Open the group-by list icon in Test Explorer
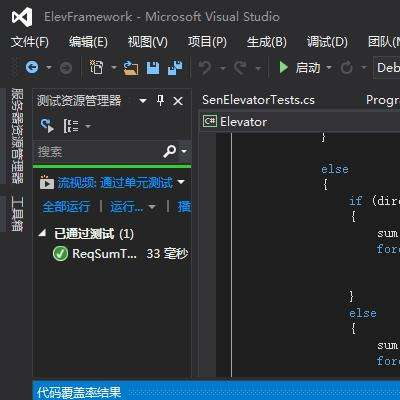 [x=71, y=126]
